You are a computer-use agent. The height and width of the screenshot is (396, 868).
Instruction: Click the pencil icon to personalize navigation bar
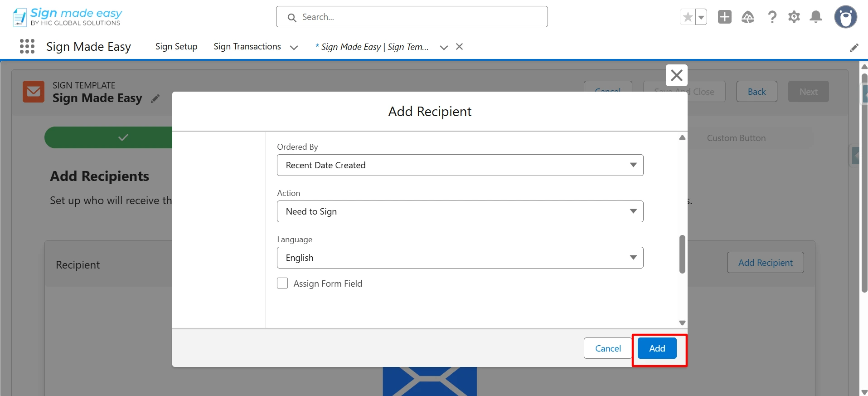pos(854,48)
